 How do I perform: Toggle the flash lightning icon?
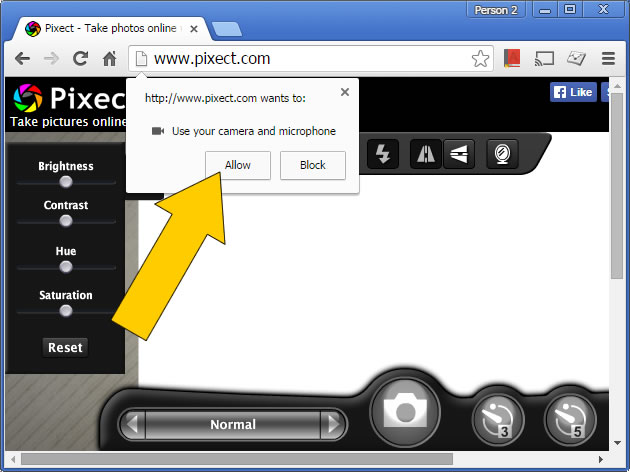[x=383, y=154]
